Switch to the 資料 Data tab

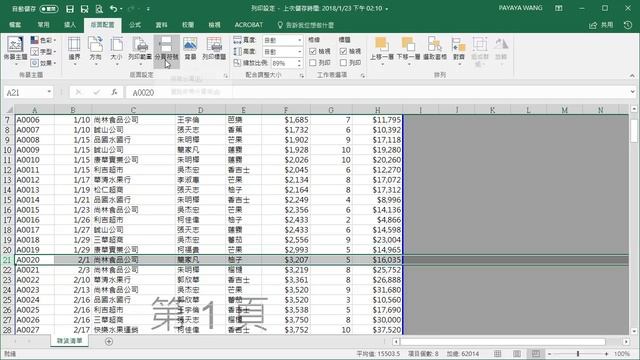point(162,25)
